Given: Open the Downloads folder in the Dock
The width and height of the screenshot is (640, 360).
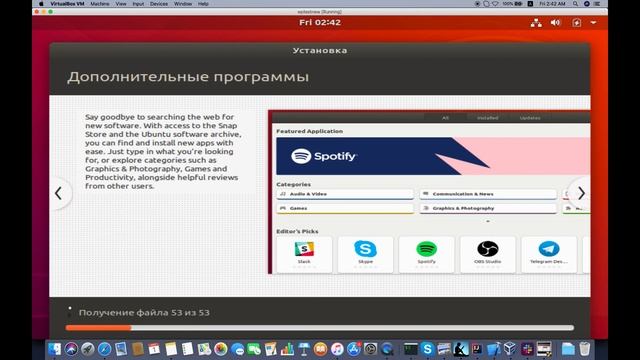Looking at the screenshot, I should (567, 349).
